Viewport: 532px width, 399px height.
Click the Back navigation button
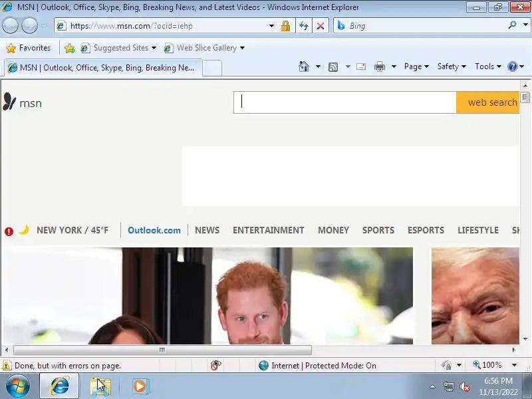coord(10,25)
